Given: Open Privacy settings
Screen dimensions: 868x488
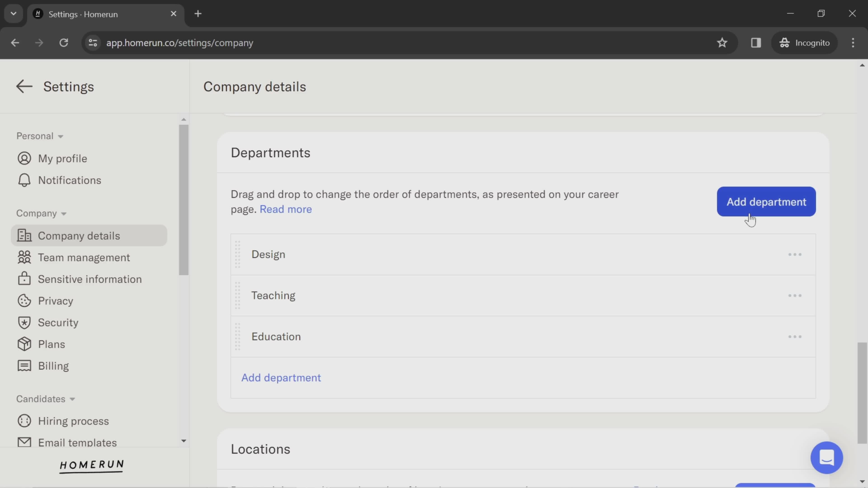Looking at the screenshot, I should [55, 301].
